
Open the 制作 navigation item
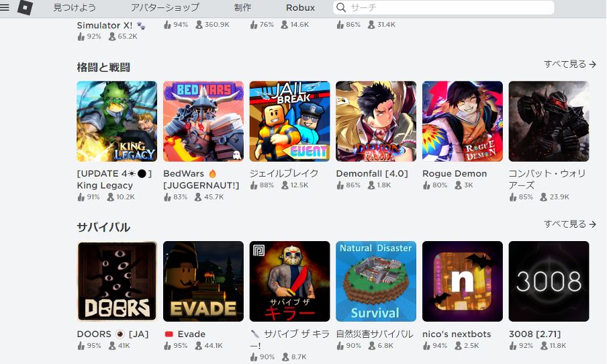click(242, 7)
